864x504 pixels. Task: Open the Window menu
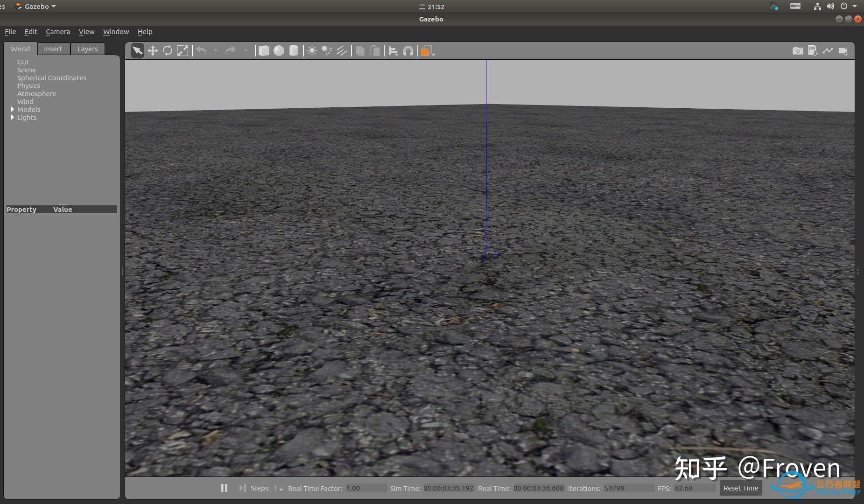pos(116,32)
